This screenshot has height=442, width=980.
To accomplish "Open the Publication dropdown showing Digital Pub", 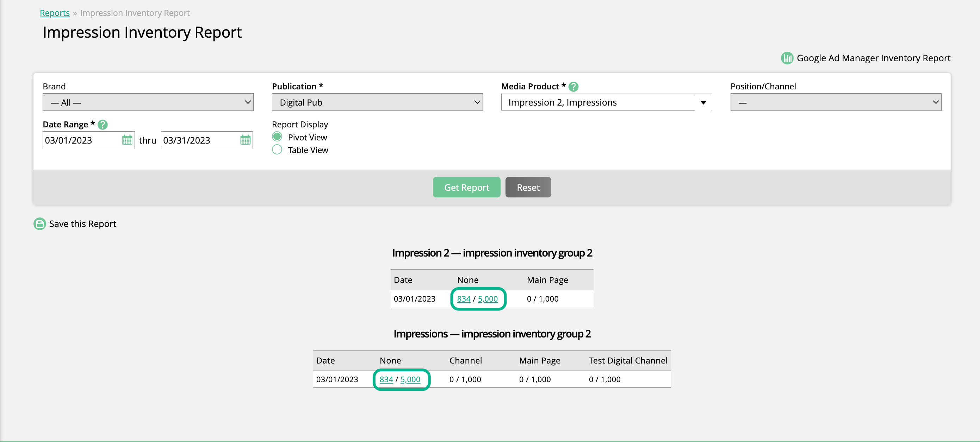I will point(377,102).
